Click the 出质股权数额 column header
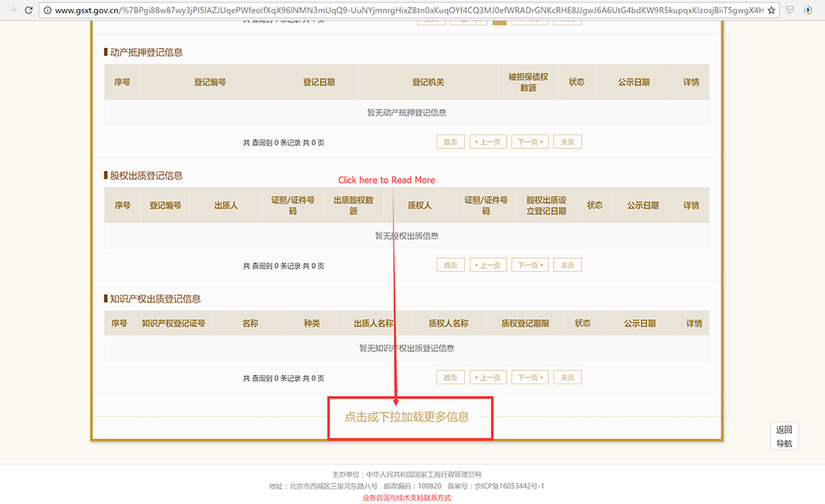 click(354, 205)
